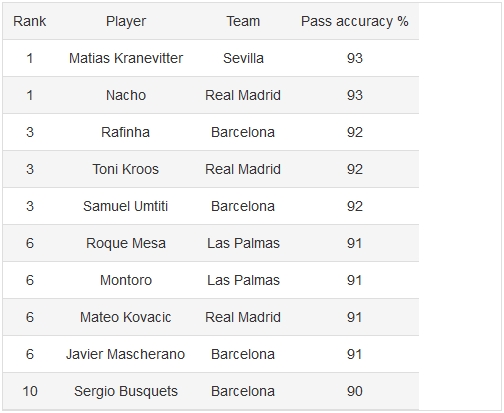Image resolution: width=504 pixels, height=413 pixels.
Task: Select the Toni Kroos row name
Action: (x=126, y=169)
